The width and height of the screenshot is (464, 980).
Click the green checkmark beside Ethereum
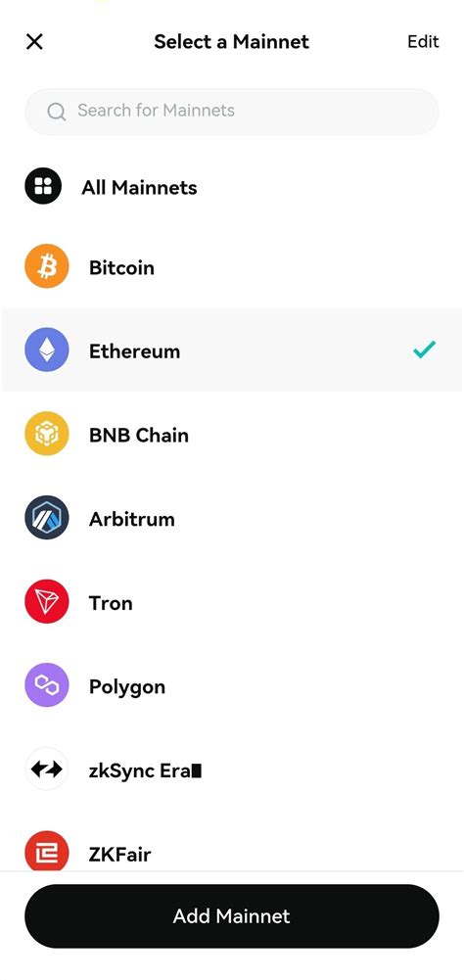(x=425, y=350)
